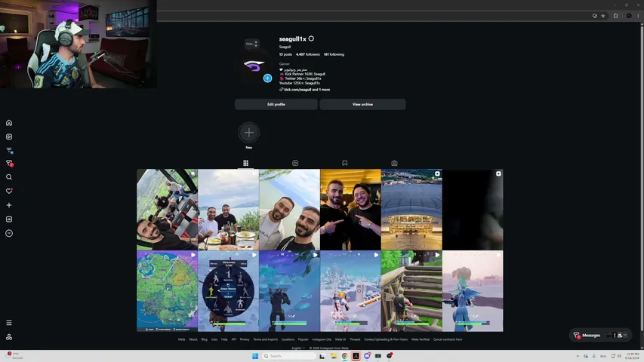
Task: Open two men pointing at each other post
Action: coord(350,210)
